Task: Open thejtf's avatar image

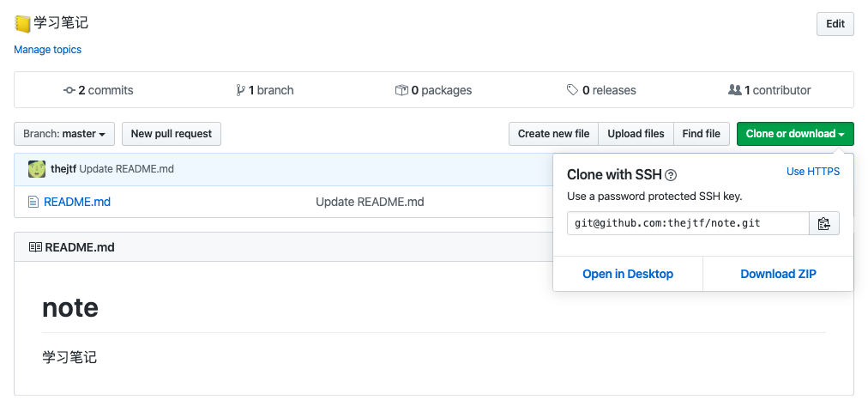Action: click(x=37, y=169)
